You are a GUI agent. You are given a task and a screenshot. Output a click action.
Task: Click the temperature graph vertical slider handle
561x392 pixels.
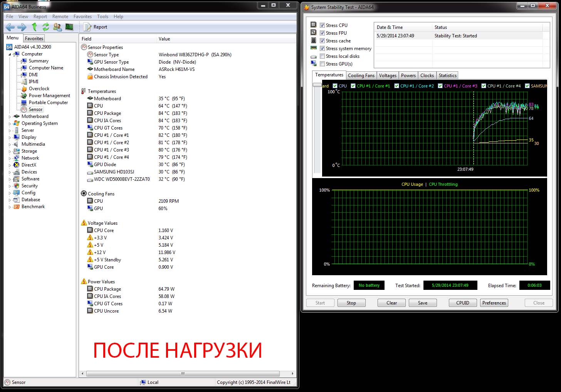click(x=317, y=85)
